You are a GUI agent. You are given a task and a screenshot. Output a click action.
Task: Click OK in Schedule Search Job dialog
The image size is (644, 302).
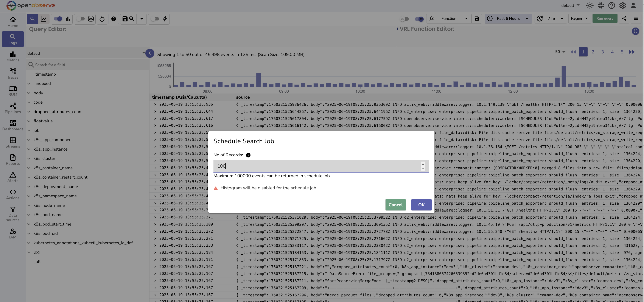[421, 205]
